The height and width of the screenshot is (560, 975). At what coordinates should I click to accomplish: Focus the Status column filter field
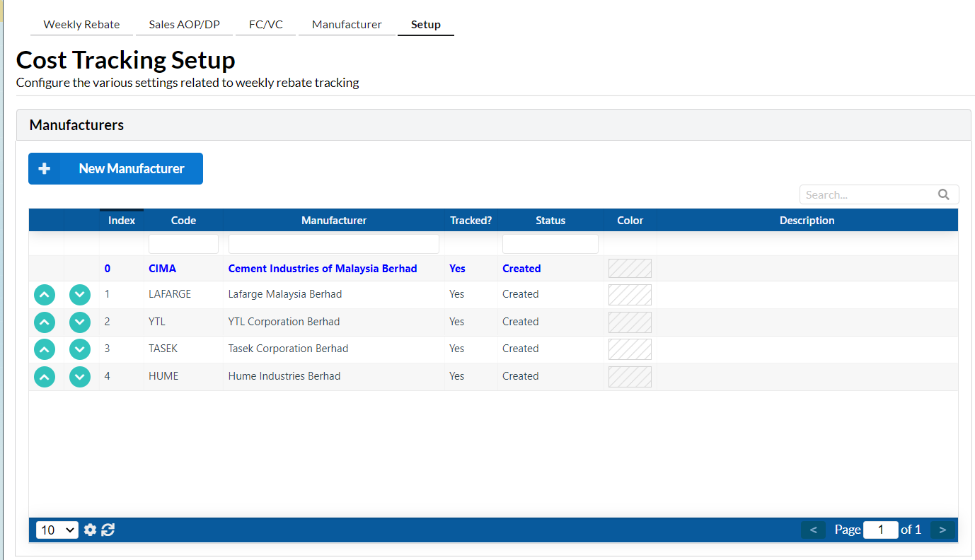(x=550, y=244)
